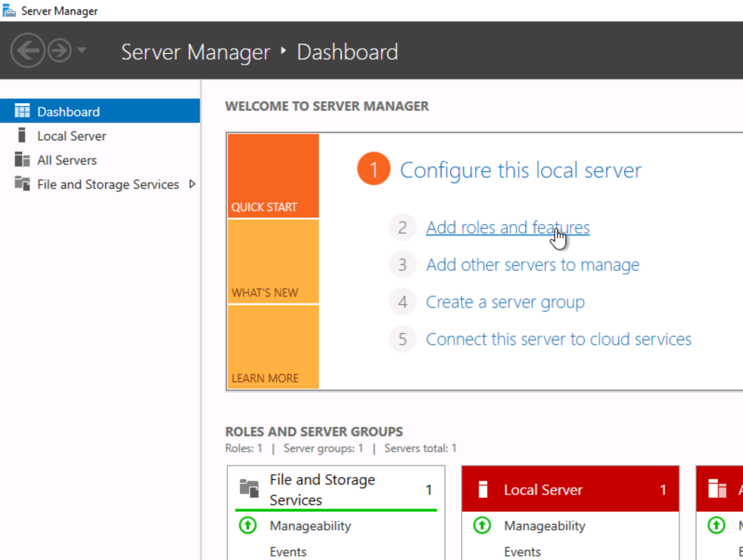The image size is (743, 560).
Task: Go forward with the forward arrow button
Action: [x=60, y=50]
